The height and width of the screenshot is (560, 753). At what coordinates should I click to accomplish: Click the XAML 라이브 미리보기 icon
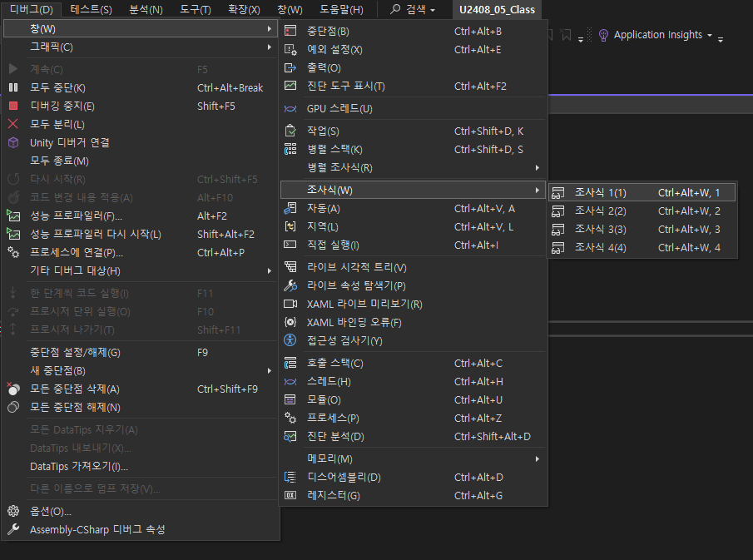tap(290, 304)
